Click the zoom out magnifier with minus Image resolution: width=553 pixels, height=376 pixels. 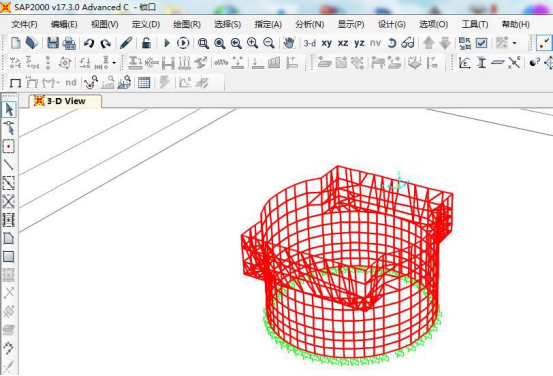click(269, 43)
